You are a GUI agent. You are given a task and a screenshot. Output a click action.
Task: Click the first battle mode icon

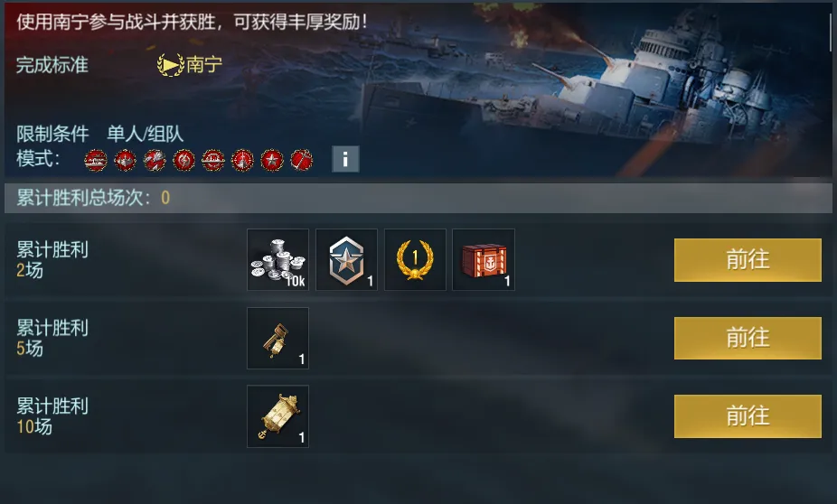pyautogui.click(x=96, y=160)
